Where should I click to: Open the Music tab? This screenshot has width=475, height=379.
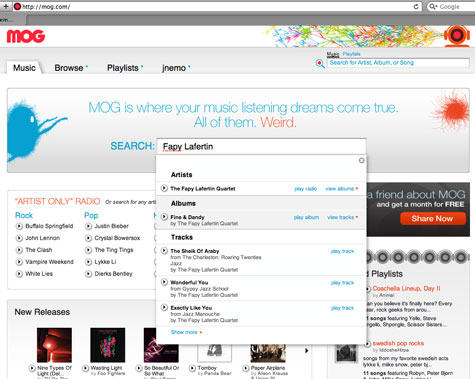click(x=24, y=68)
